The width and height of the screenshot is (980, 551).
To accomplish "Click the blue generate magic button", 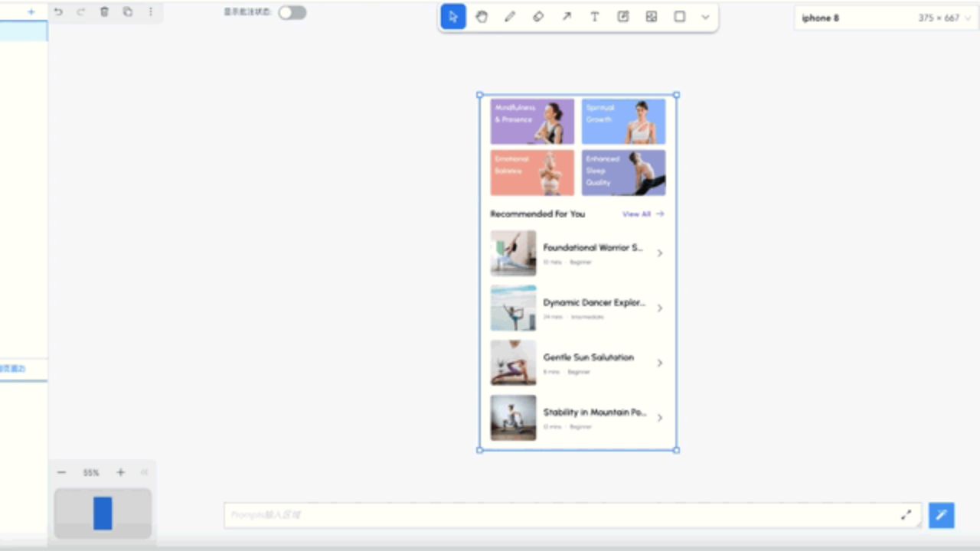I will (941, 515).
